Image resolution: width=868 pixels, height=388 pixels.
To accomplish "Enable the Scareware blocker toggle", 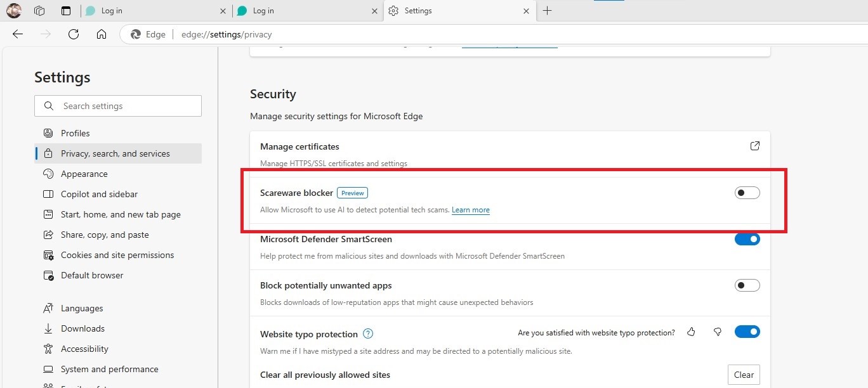I will [747, 192].
